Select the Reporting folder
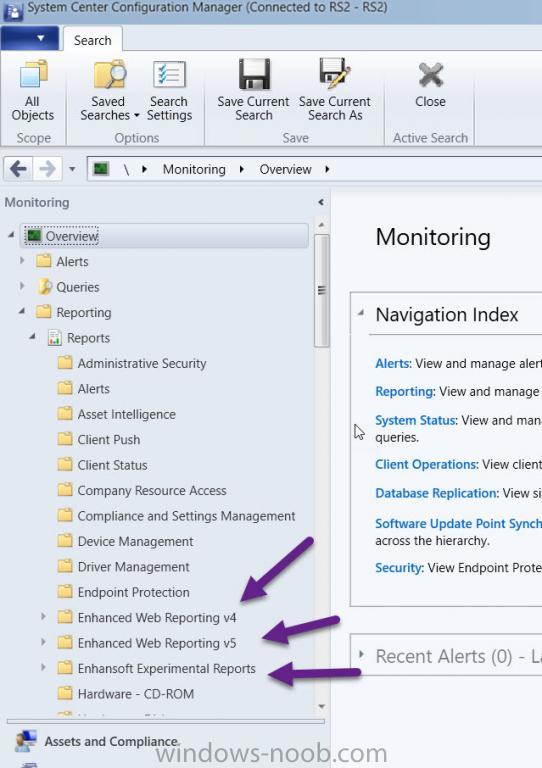This screenshot has height=768, width=542. click(74, 312)
